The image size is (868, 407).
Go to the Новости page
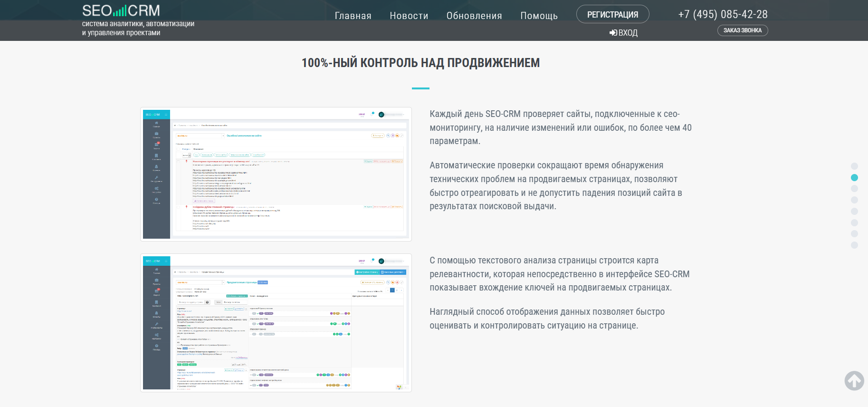pos(409,16)
